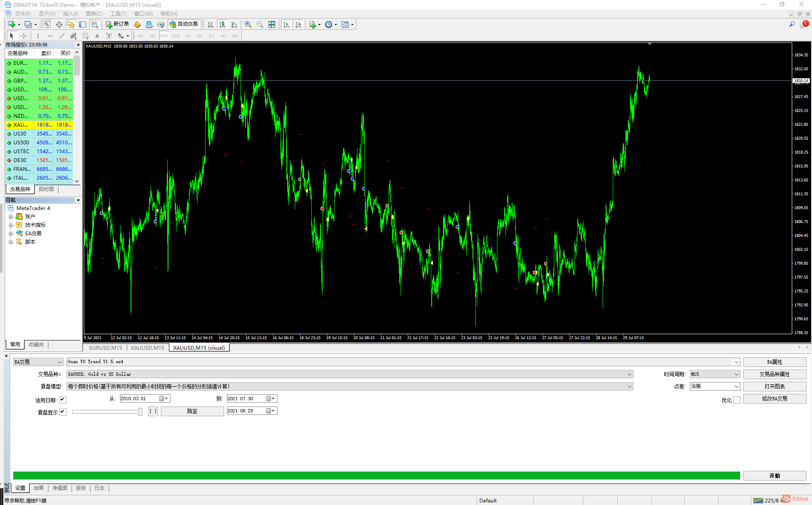The width and height of the screenshot is (812, 505).
Task: Toggle the Market Watch window icon
Action: (47, 24)
